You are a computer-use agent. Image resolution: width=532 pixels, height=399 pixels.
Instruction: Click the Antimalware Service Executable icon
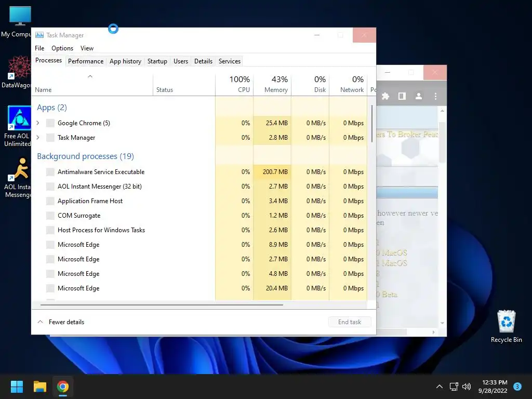50,172
